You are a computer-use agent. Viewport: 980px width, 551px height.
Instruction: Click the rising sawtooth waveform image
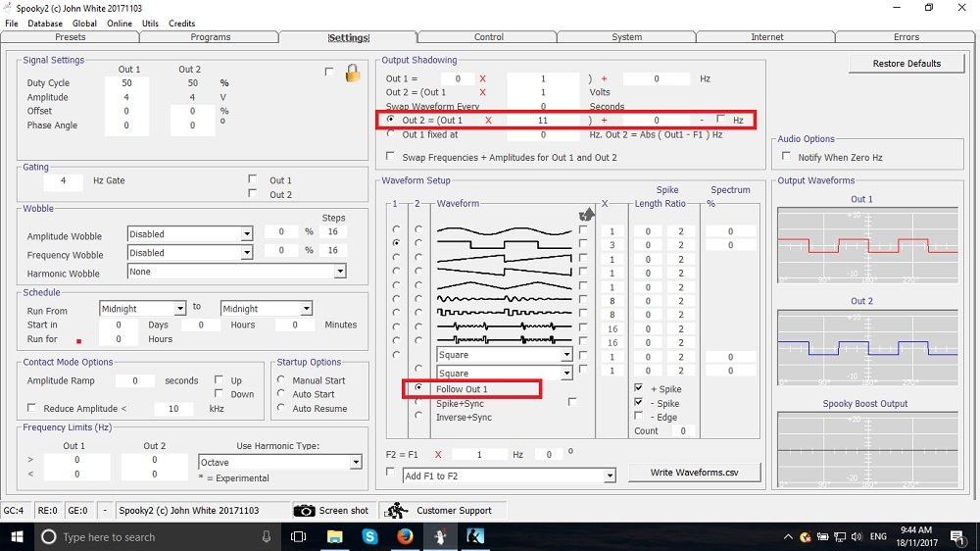pos(504,258)
